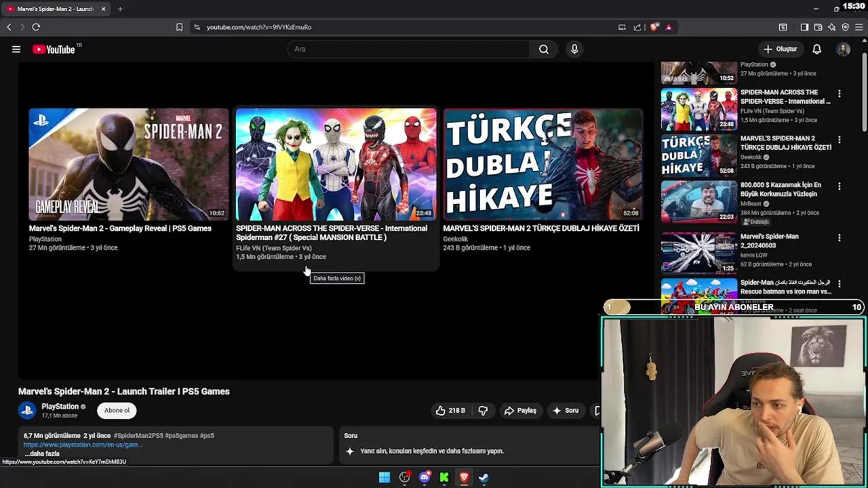
Task: Open the Brave Wallet icon
Action: click(818, 27)
